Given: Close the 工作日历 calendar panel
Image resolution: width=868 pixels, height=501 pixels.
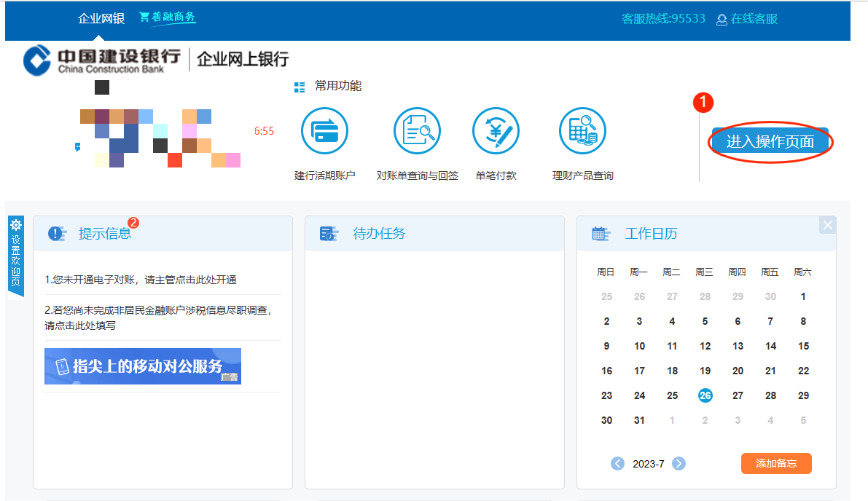Looking at the screenshot, I should 827,225.
